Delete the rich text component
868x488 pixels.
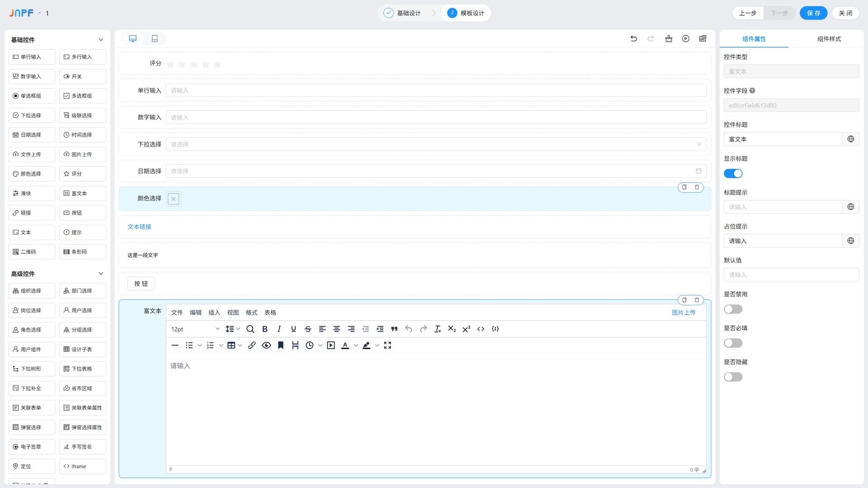coord(697,300)
